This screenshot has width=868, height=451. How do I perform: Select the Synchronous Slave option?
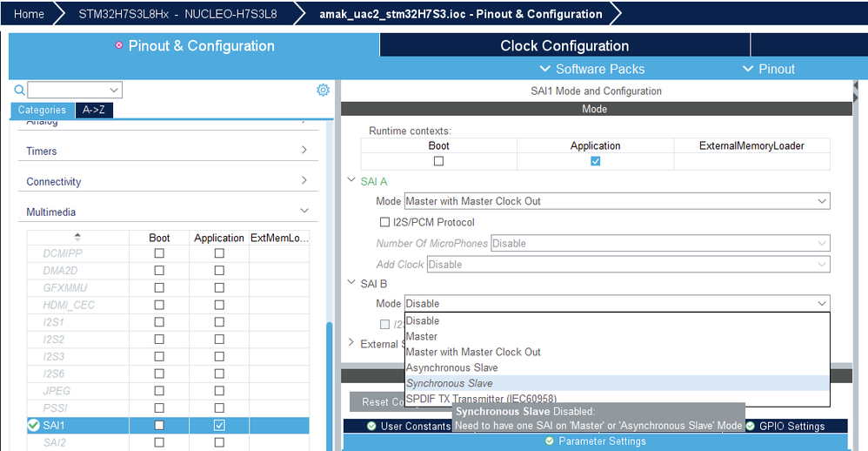point(618,383)
